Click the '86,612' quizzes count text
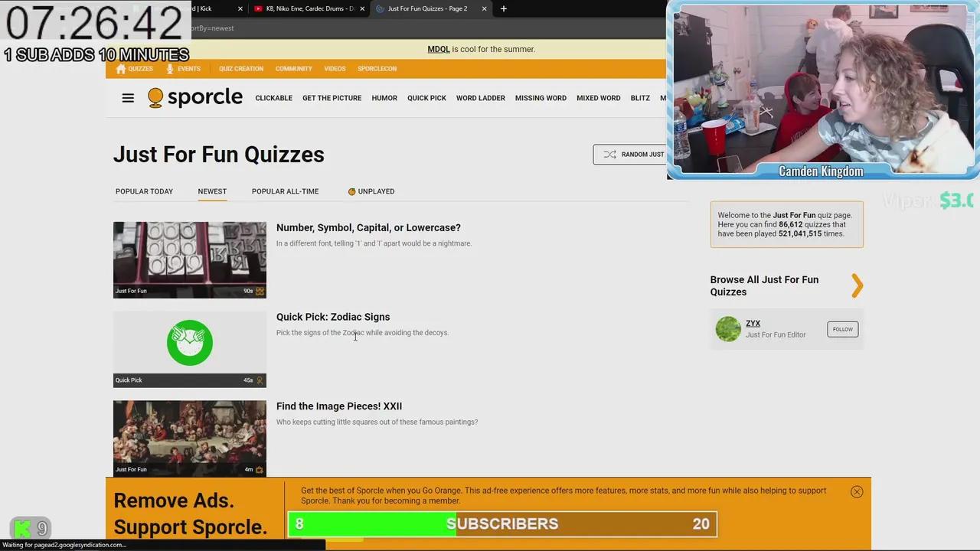This screenshot has width=980, height=551. [791, 224]
